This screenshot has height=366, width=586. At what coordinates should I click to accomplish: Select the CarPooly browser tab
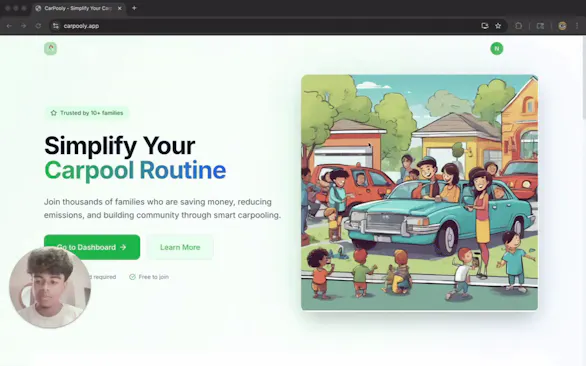pyautogui.click(x=79, y=8)
